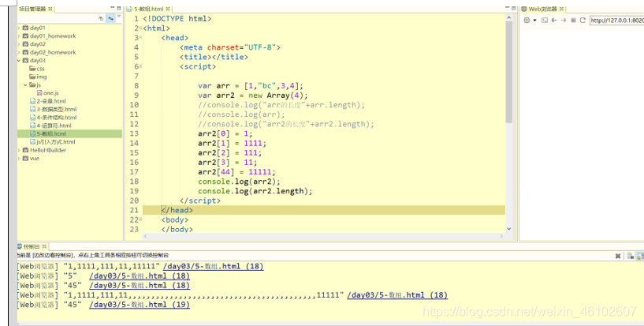This screenshot has width=644, height=326.
Task: Switch to the 5-数组.html editor tab
Action: (148, 9)
